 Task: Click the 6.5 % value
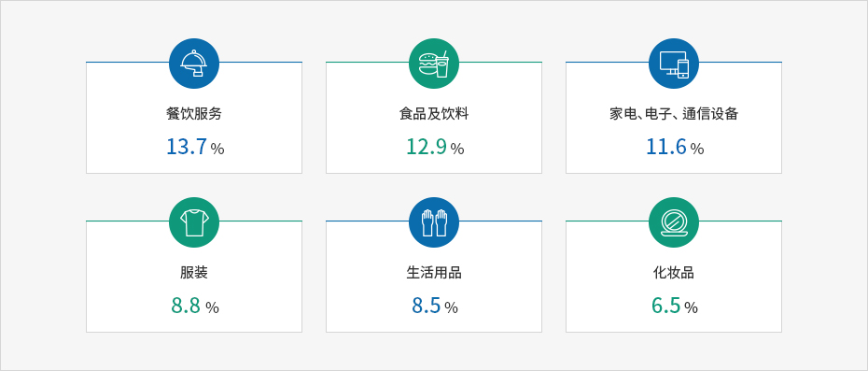[x=674, y=306]
